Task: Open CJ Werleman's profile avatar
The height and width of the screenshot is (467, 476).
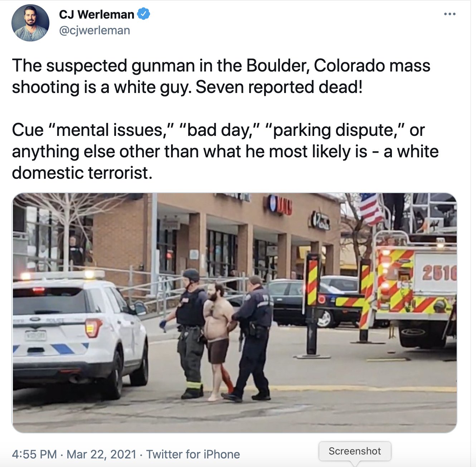Action: click(x=30, y=23)
